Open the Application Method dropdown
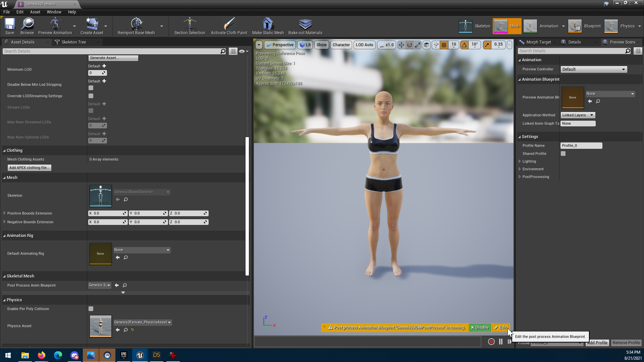 pos(578,115)
